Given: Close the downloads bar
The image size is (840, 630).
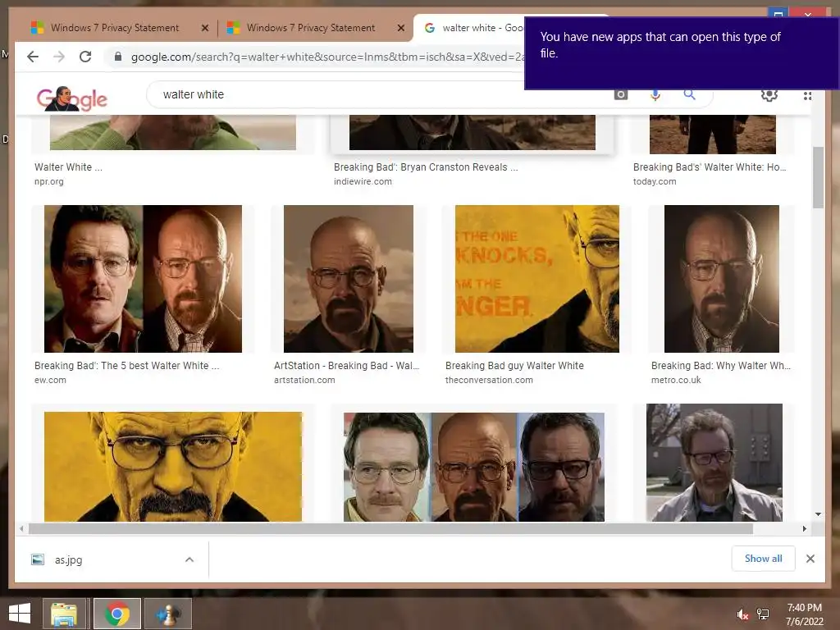Looking at the screenshot, I should coord(810,559).
